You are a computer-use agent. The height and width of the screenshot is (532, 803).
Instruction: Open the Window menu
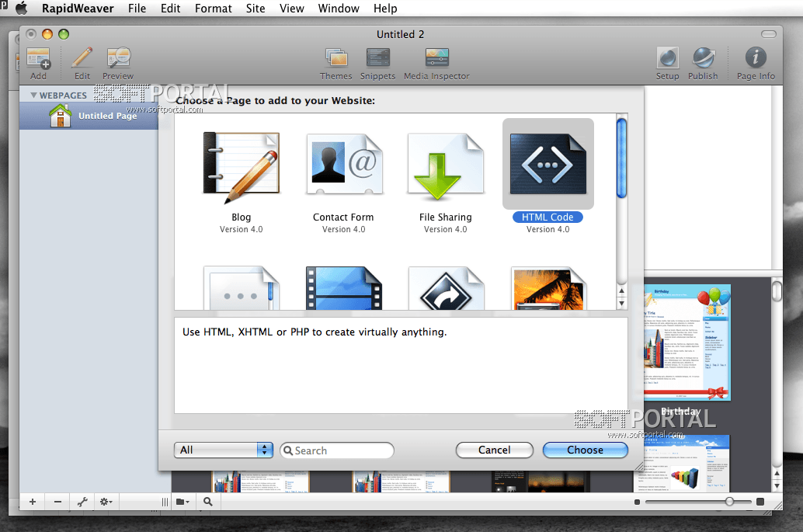(x=339, y=9)
